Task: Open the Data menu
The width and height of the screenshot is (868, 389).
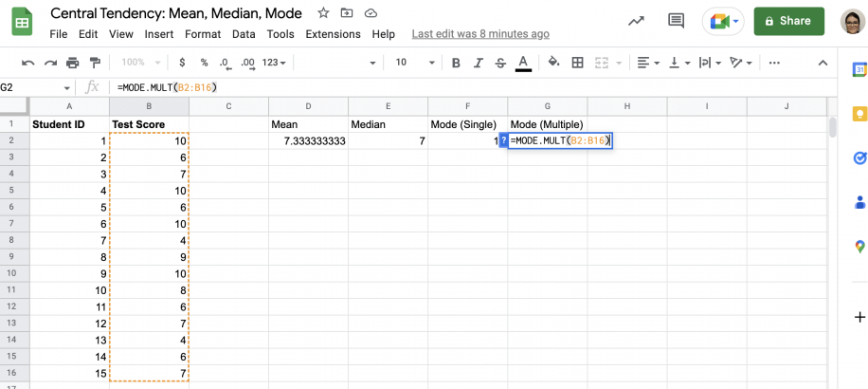Action: click(x=244, y=34)
